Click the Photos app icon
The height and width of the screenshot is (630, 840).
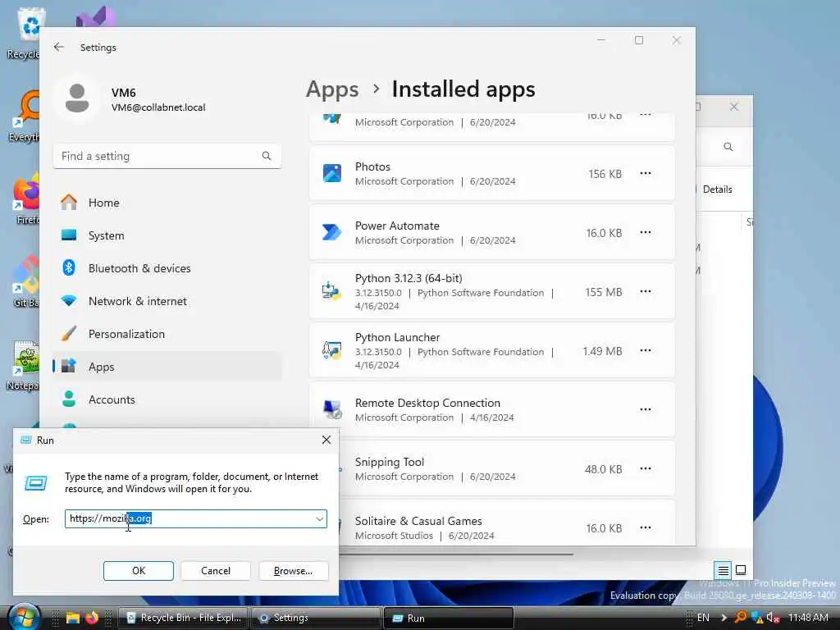(x=332, y=173)
